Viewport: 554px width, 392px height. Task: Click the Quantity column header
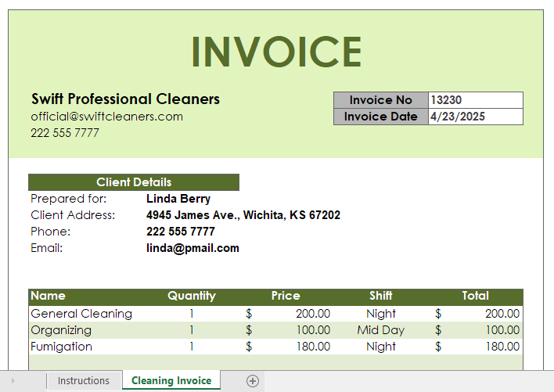pyautogui.click(x=192, y=296)
